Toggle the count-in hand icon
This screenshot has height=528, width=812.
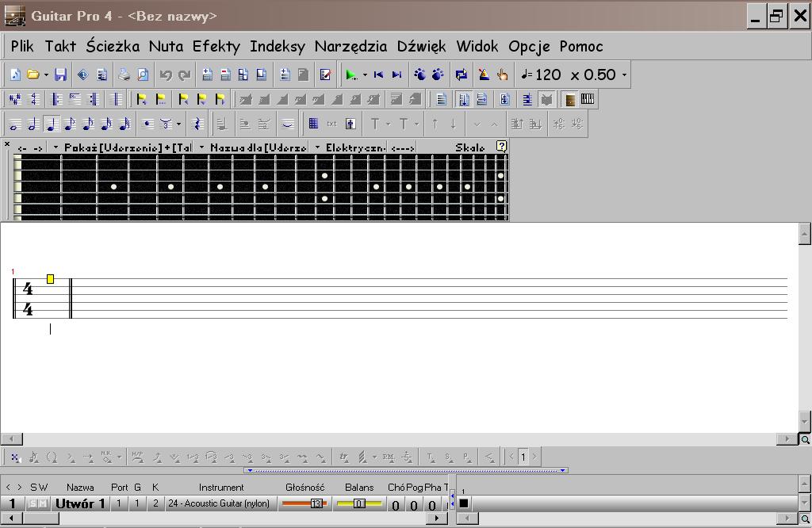tap(502, 75)
